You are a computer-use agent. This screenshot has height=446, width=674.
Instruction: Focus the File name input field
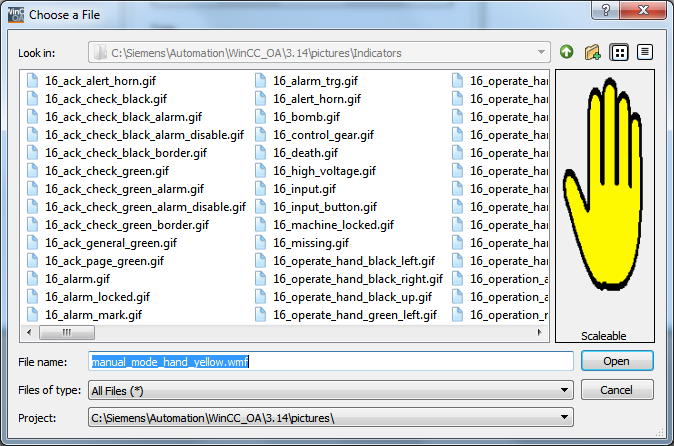pos(331,361)
